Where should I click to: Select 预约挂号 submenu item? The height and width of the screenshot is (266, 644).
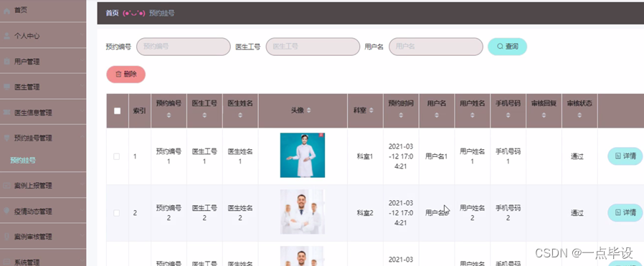pos(23,160)
